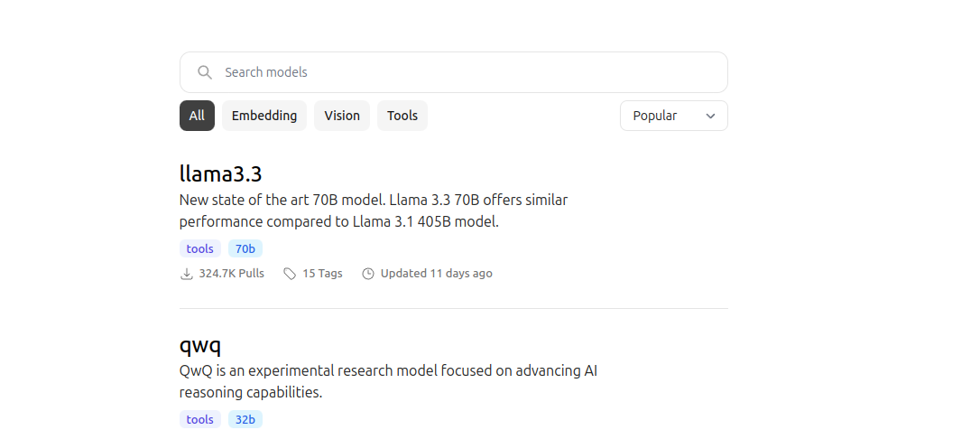Click the 32b size tag
This screenshot has height=430, width=980.
point(245,419)
